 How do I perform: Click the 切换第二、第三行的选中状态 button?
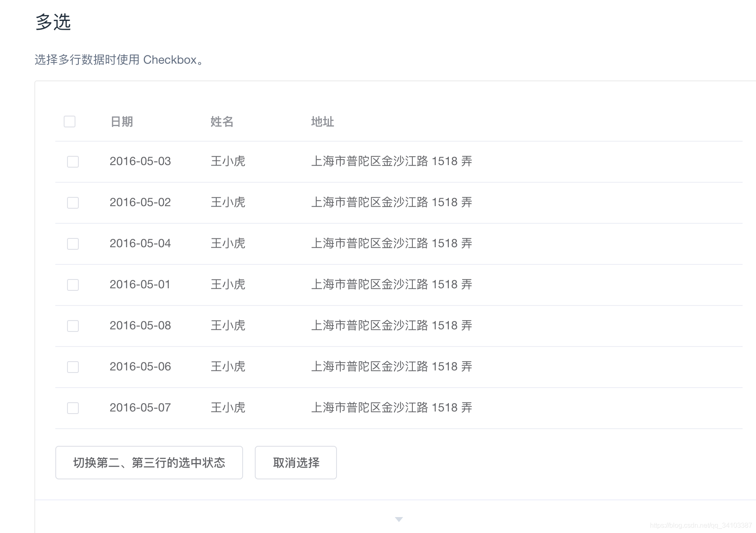(149, 463)
